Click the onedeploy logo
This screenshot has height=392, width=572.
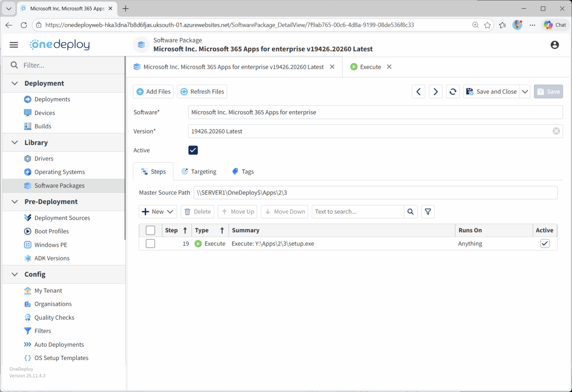pos(60,44)
